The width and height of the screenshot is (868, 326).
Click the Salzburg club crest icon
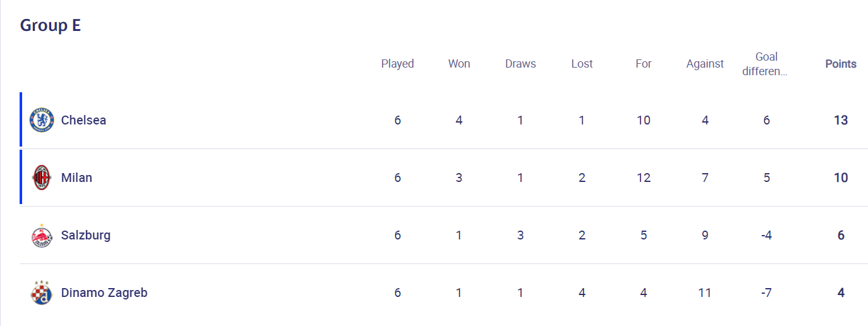[42, 235]
